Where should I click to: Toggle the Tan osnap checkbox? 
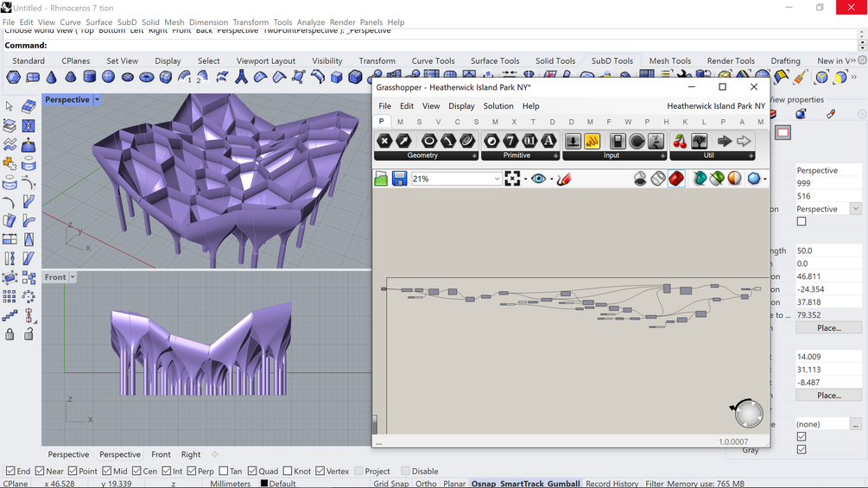coord(224,472)
